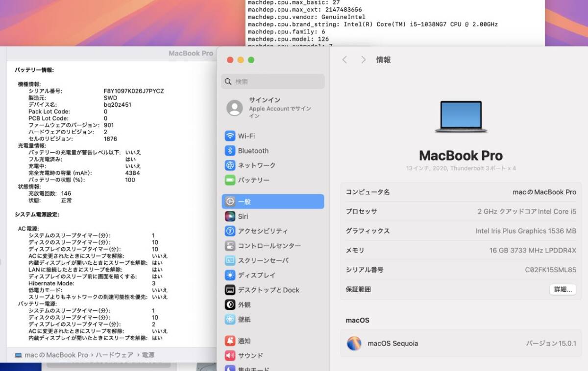Click the 2 GHz クアッドコア Intel Core i5 value
Image resolution: width=588 pixels, height=371 pixels.
tap(527, 211)
